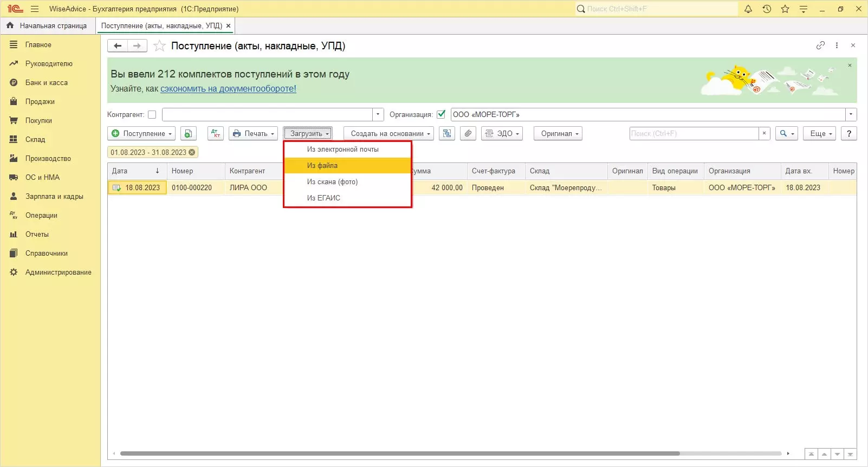
Task: Click the notifications bell icon
Action: (x=748, y=9)
